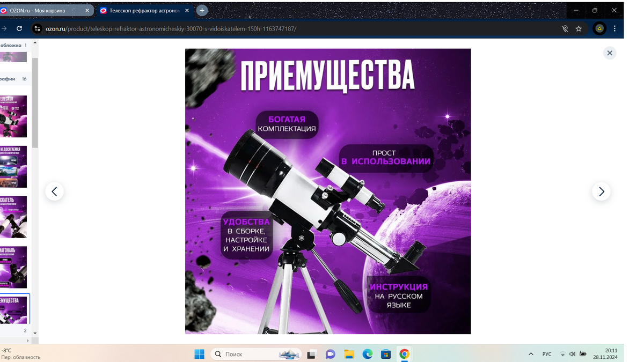
Task: Close the 'Телескоп рефрактор' tab
Action: coord(187,10)
